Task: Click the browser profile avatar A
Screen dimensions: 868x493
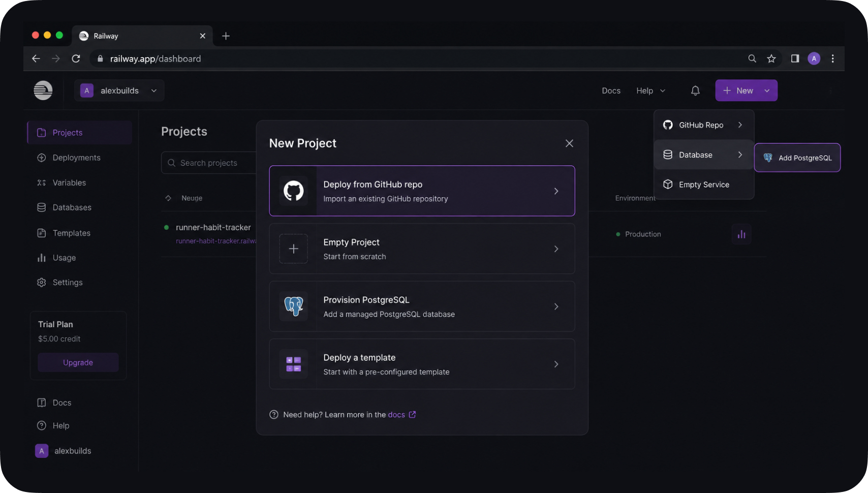Action: tap(814, 58)
